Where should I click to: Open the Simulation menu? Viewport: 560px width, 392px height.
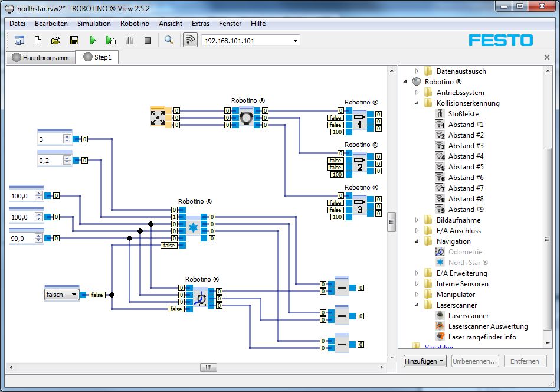(x=94, y=24)
